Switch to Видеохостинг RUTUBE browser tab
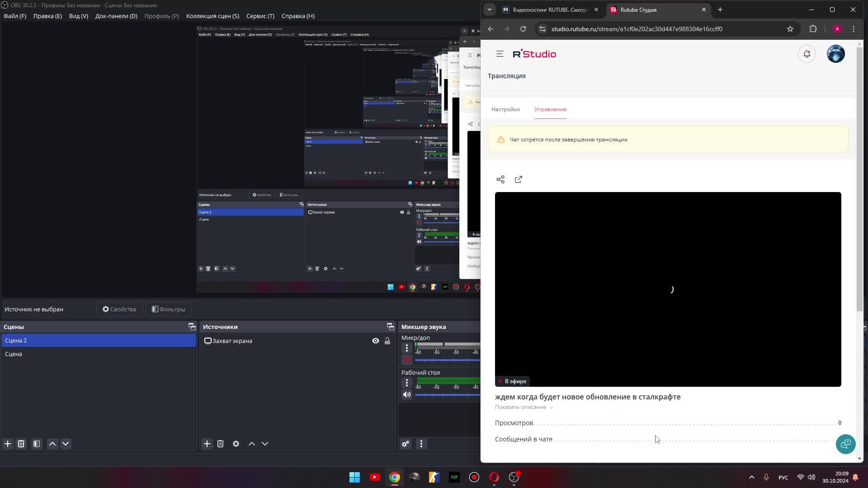868x488 pixels. tap(551, 9)
